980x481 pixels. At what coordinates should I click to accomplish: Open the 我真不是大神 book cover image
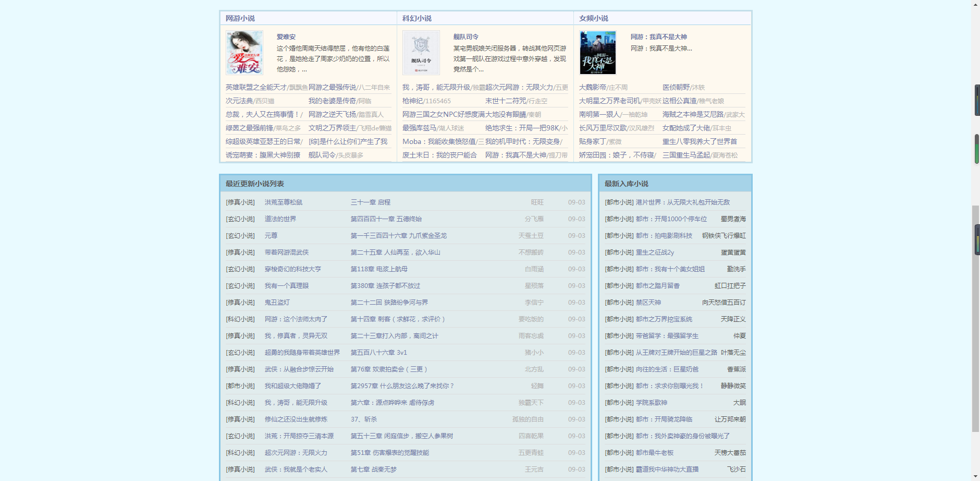pos(598,52)
